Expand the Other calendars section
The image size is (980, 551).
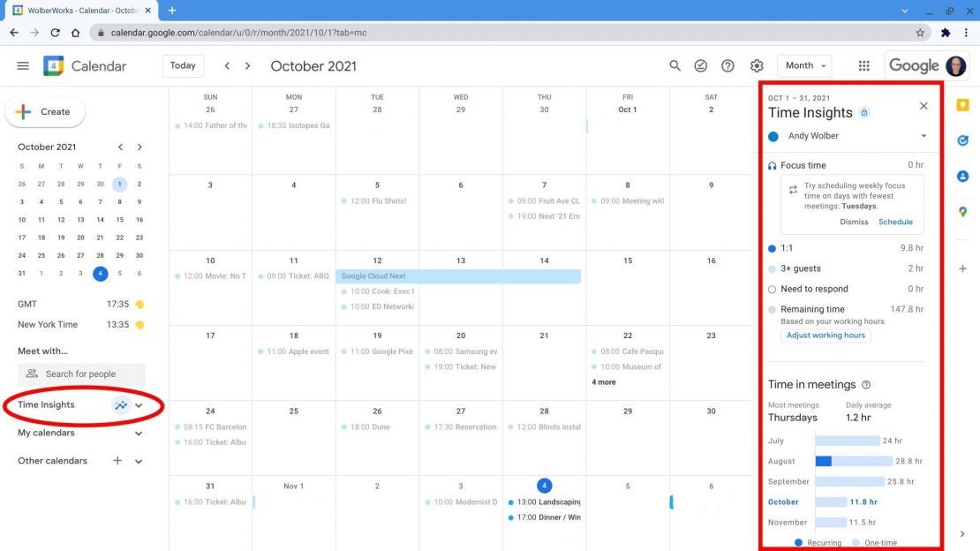(139, 462)
